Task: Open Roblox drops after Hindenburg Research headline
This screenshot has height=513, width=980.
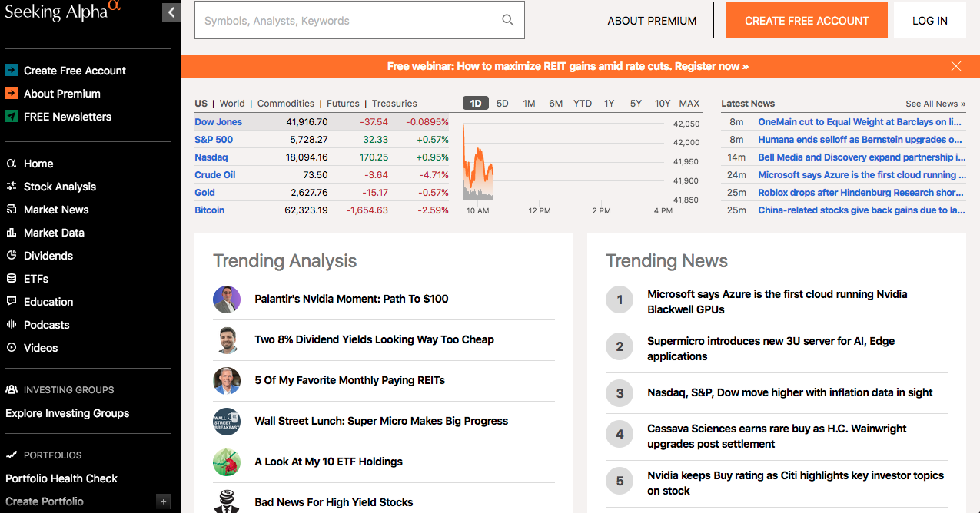Action: [x=861, y=193]
